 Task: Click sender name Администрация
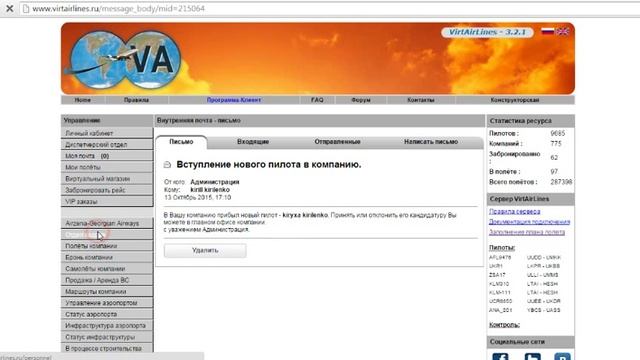(215, 182)
